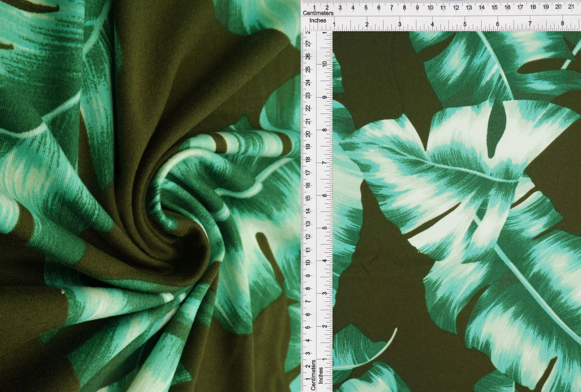Viewport: 581px width, 392px height.
Task: Click the 8 inch mark on top ruler
Action: pyautogui.click(x=562, y=24)
